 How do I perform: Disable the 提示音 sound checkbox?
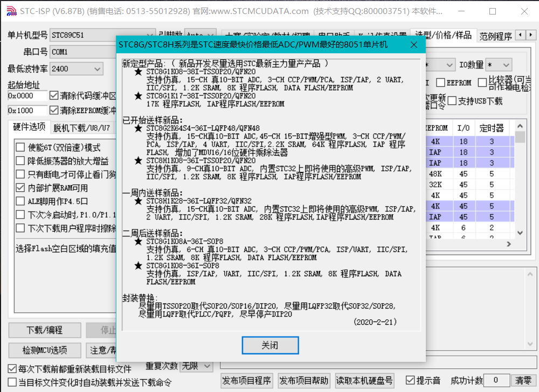point(411,380)
